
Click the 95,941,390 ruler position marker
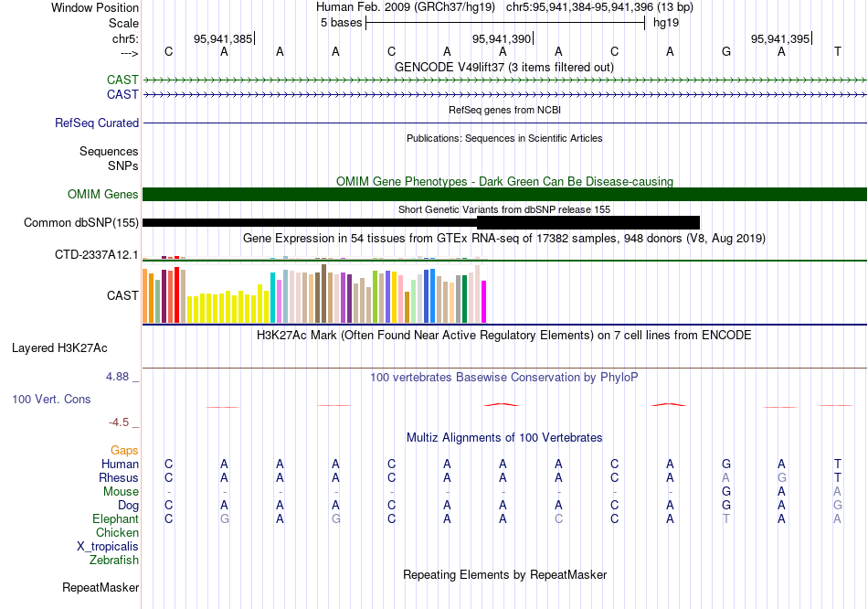(502, 38)
